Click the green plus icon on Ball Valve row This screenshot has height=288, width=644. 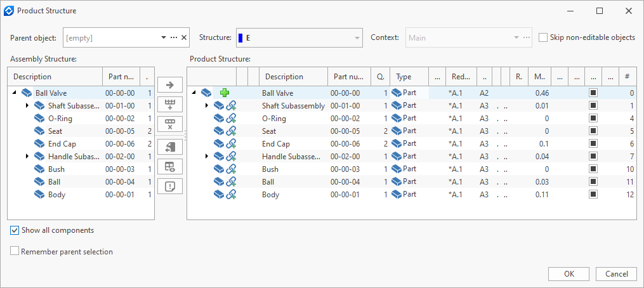coord(224,93)
